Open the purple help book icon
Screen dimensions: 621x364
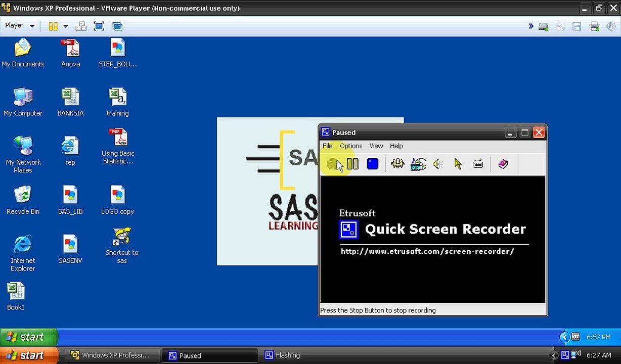click(x=503, y=164)
